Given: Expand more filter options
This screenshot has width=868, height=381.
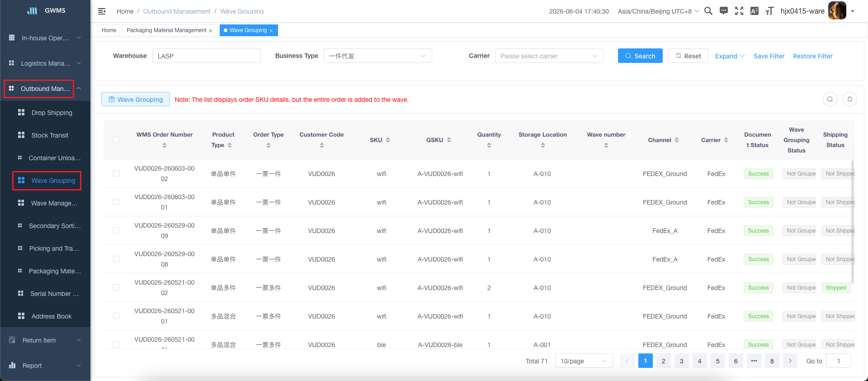Looking at the screenshot, I should pos(730,56).
